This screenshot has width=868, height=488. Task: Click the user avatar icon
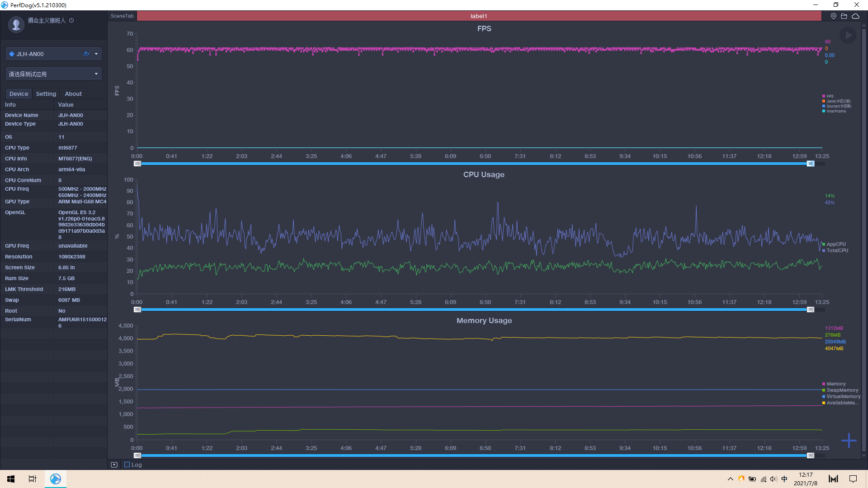click(x=16, y=24)
